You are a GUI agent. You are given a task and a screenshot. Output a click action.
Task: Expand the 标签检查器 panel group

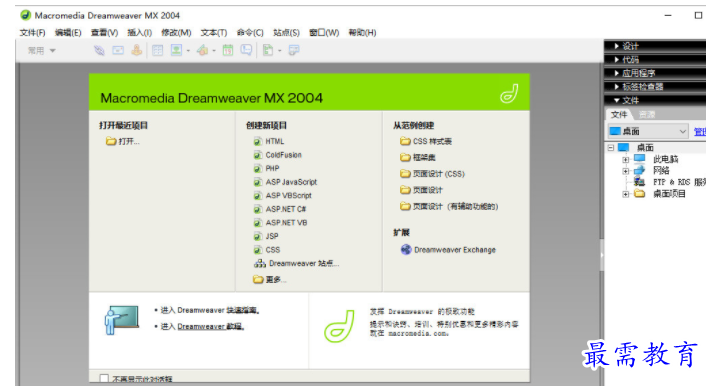617,86
